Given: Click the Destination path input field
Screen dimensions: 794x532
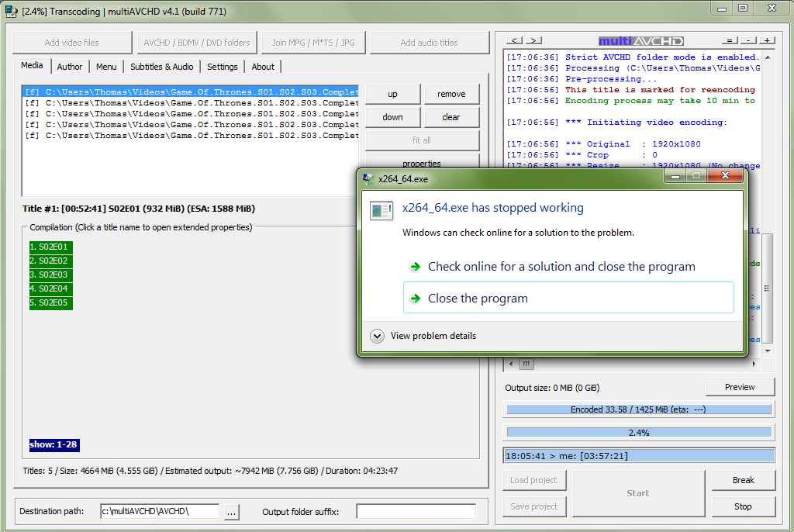Looking at the screenshot, I should pyautogui.click(x=160, y=512).
